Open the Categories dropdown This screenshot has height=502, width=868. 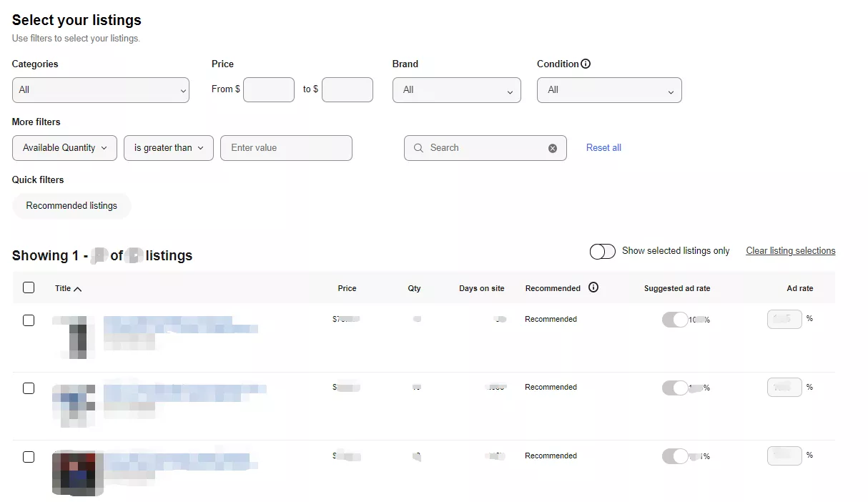[101, 90]
